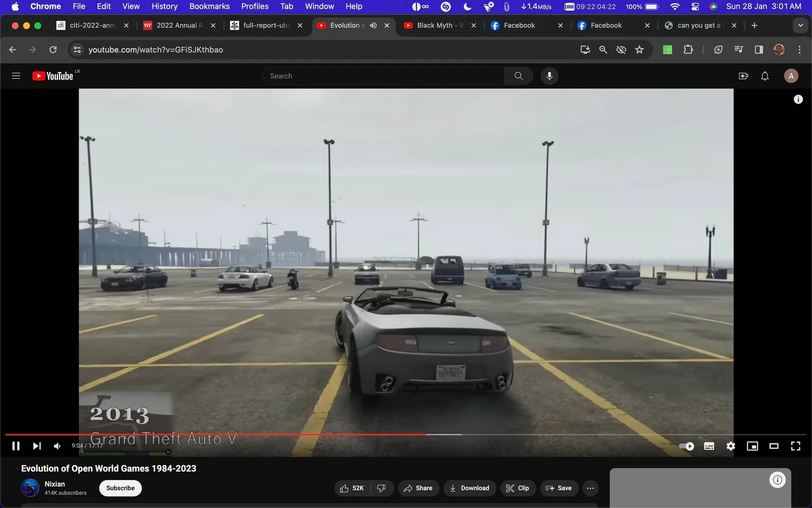Open macOS Control Center

tap(695, 6)
